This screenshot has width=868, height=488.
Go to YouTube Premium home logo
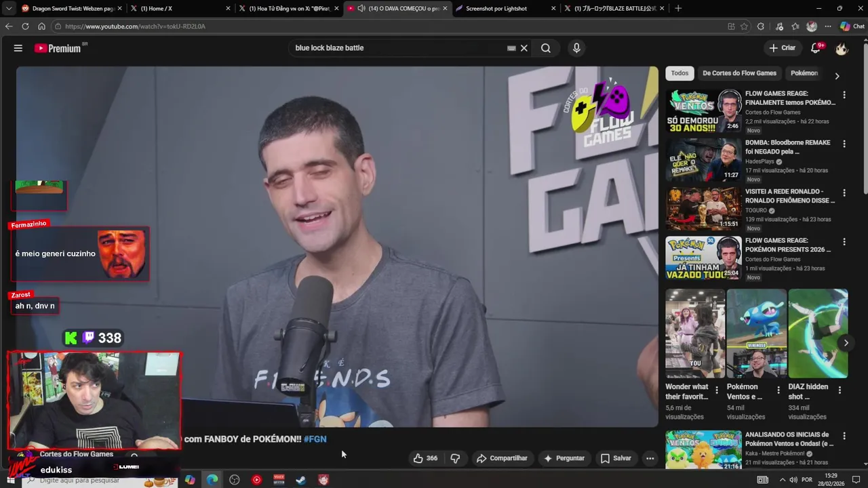(59, 48)
